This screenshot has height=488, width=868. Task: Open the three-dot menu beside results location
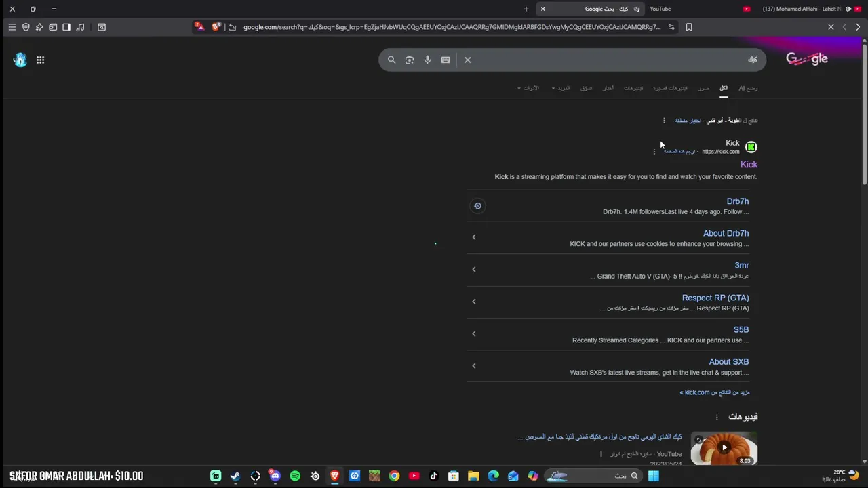tap(664, 121)
